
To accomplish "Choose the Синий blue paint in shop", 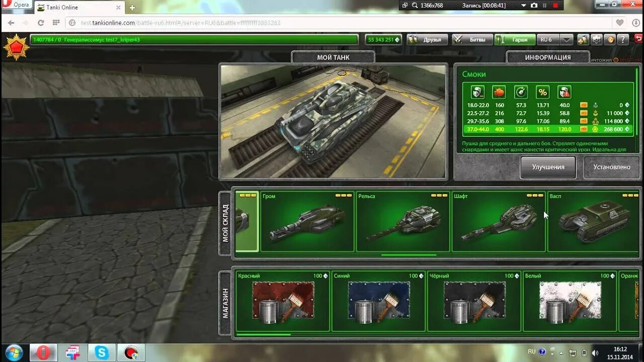I will 378,301.
